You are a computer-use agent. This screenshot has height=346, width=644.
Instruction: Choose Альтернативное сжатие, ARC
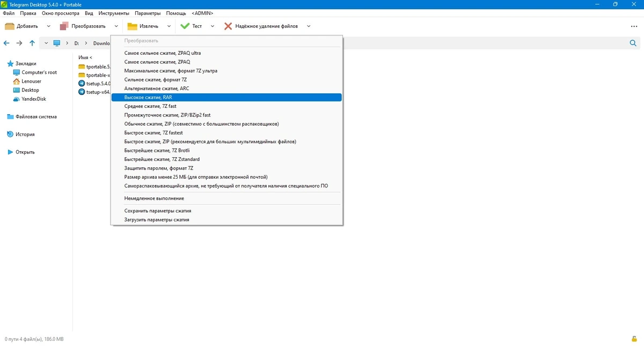(226, 89)
